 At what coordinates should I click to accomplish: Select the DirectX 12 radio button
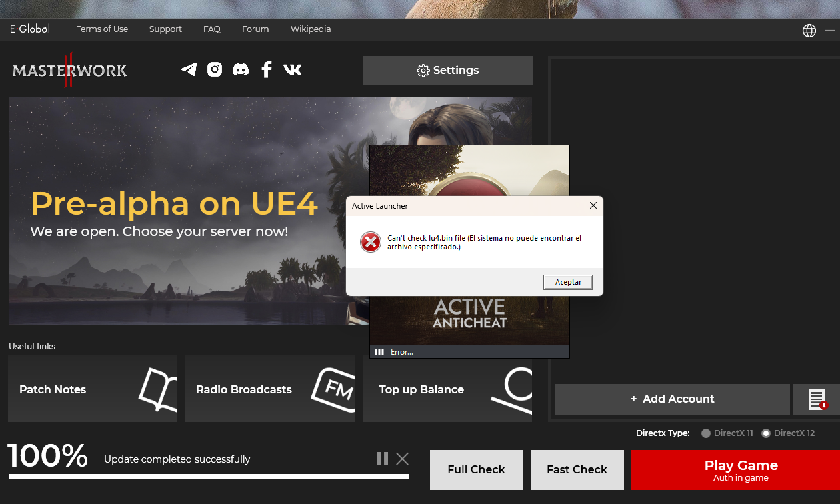766,433
